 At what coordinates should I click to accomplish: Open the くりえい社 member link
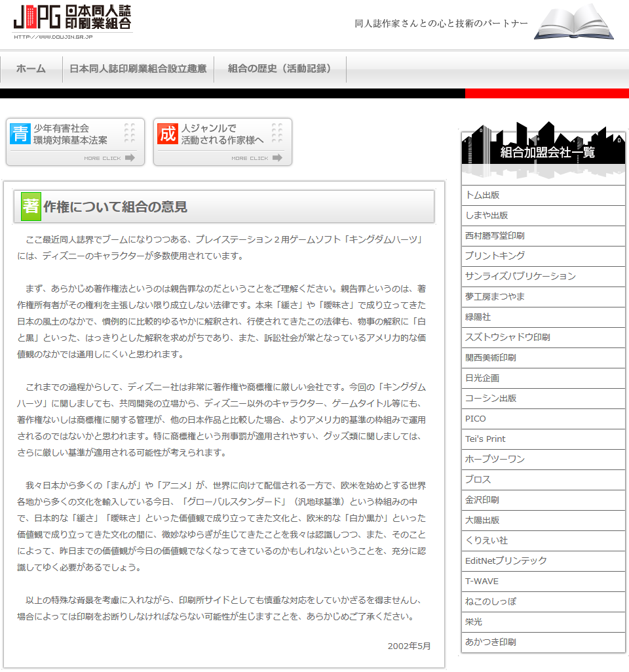pos(543,541)
